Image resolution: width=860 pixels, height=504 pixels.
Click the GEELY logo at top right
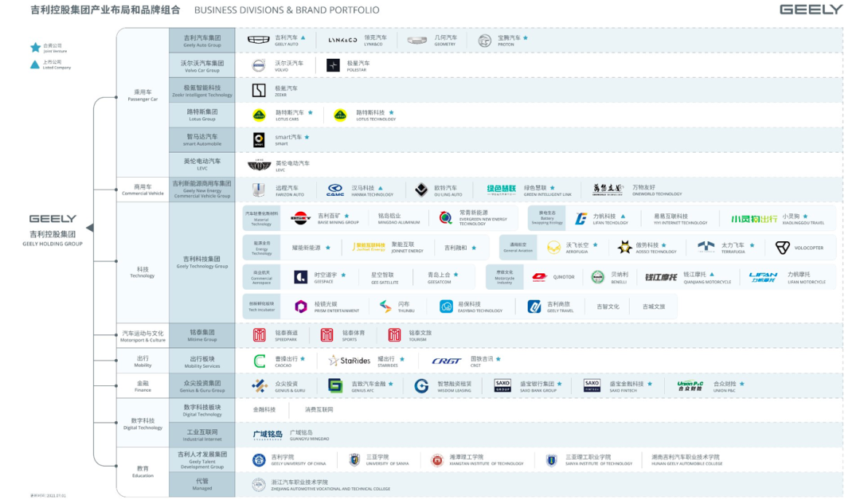coord(811,10)
